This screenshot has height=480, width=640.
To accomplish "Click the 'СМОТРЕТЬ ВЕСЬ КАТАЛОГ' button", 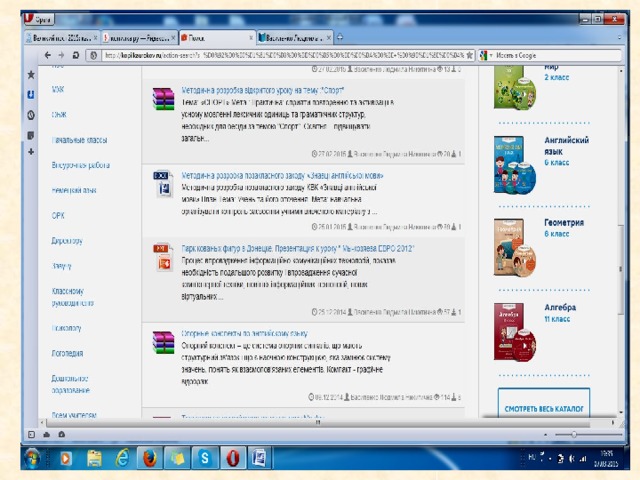I will click(x=544, y=402).
